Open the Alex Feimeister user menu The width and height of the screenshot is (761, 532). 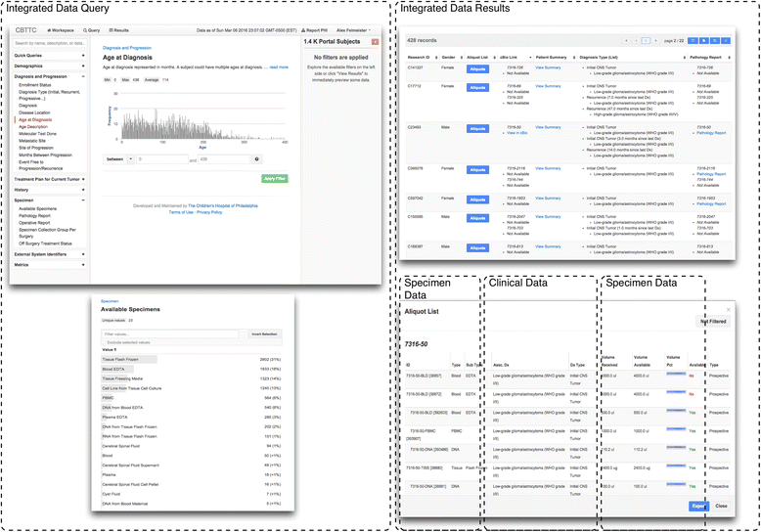click(x=353, y=30)
